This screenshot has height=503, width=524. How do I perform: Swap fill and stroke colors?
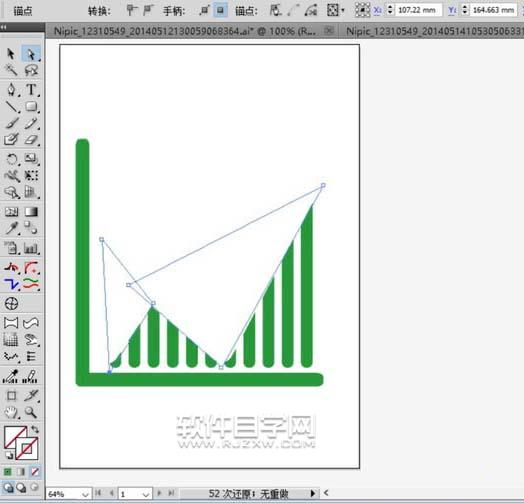pos(35,429)
